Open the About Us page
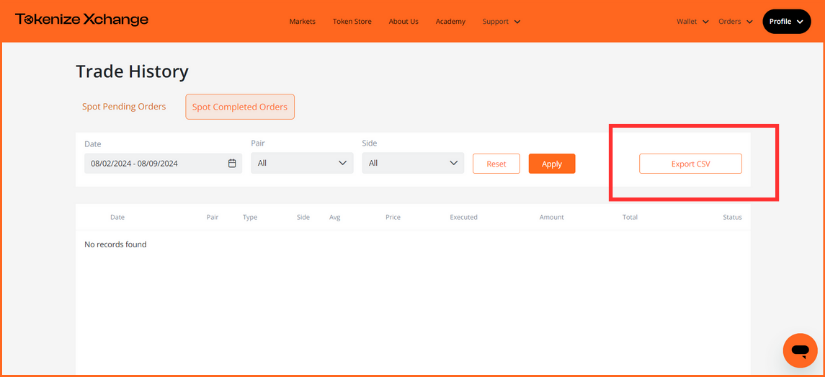 404,22
